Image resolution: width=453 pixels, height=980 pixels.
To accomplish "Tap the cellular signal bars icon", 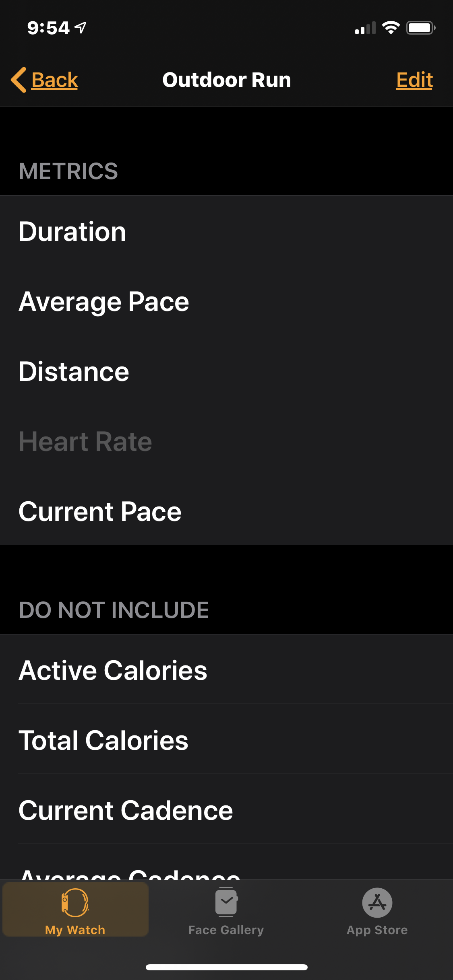I will (365, 28).
